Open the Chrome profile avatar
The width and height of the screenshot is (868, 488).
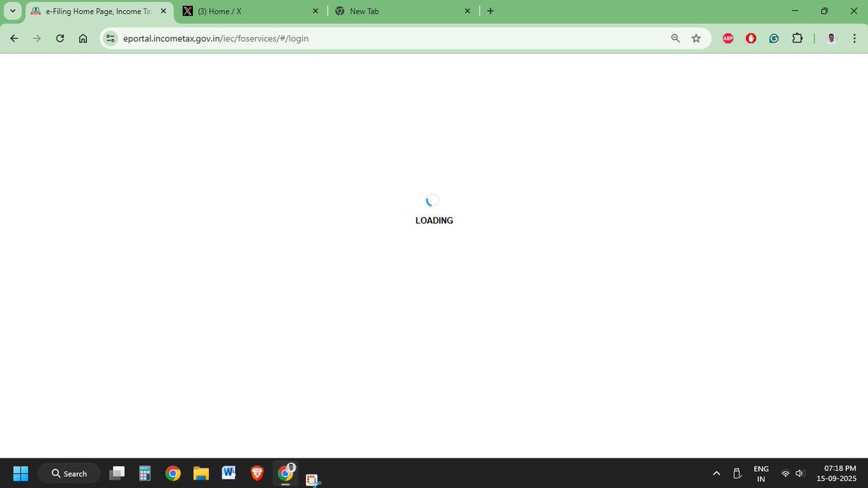[x=831, y=38]
